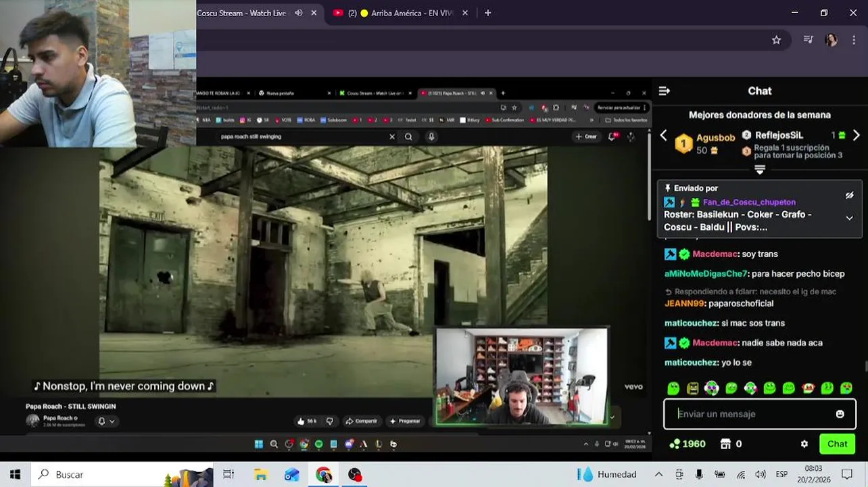
Task: Click Compartir under the video
Action: tap(361, 421)
